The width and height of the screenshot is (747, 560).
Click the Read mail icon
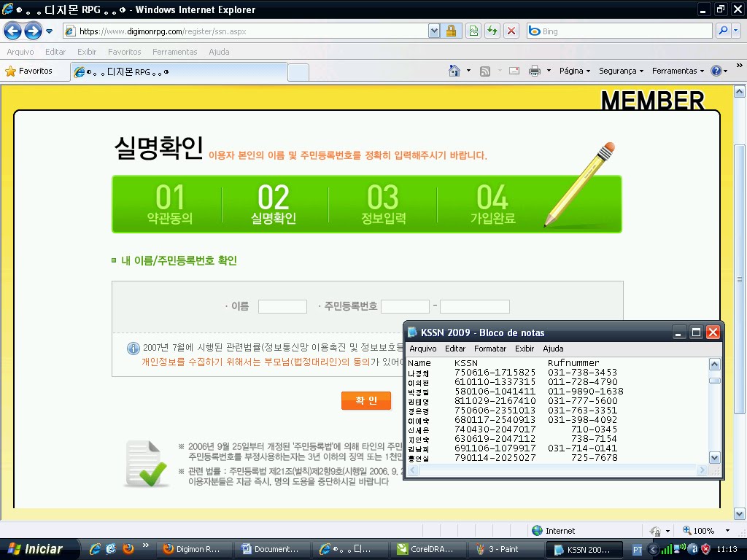(x=514, y=71)
